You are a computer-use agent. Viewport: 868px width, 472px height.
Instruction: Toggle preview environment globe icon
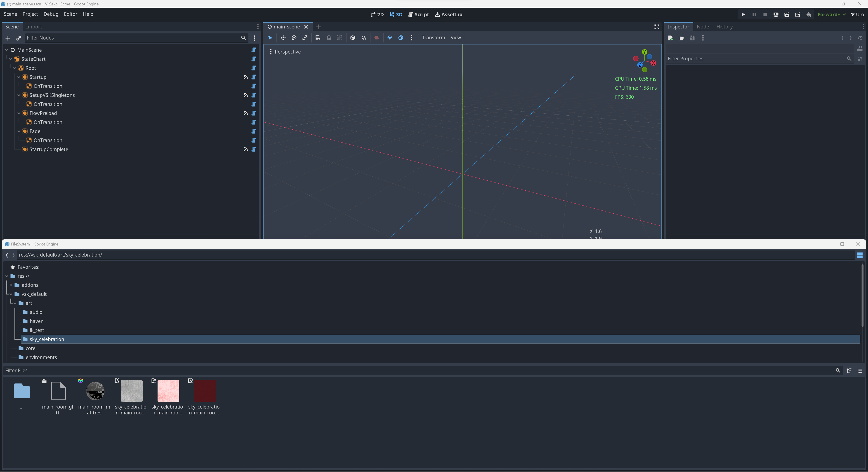401,38
